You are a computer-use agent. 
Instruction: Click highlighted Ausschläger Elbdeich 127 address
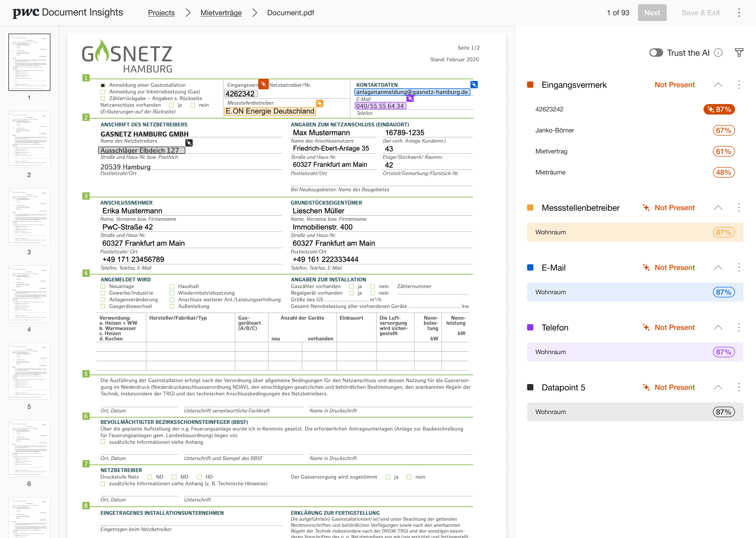click(141, 151)
